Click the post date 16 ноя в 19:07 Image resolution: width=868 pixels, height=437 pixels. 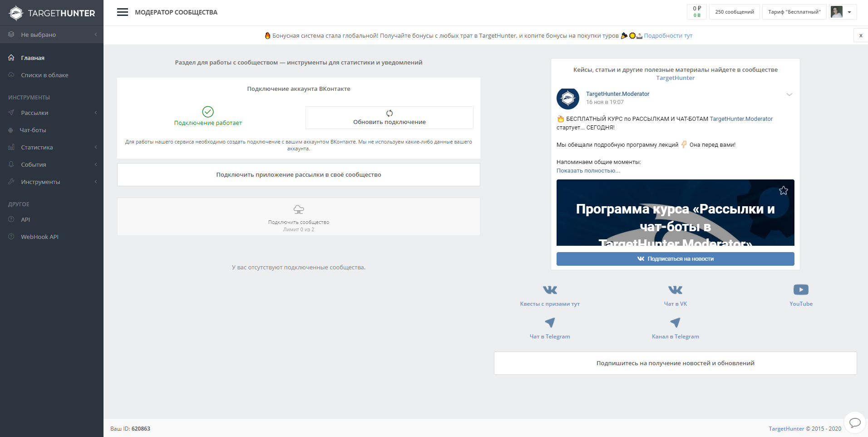tap(605, 102)
